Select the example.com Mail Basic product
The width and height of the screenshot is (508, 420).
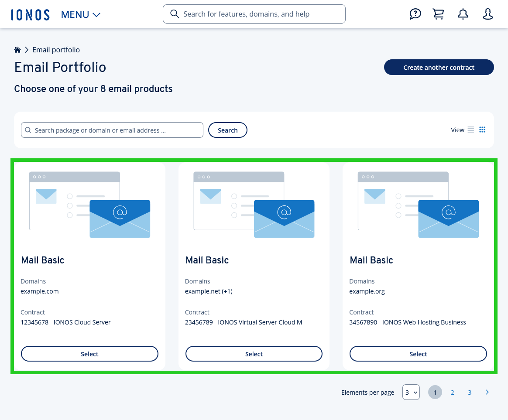click(90, 354)
